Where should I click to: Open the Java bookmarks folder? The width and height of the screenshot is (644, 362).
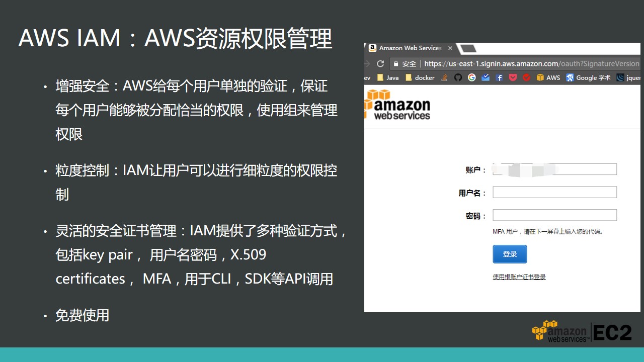point(388,77)
